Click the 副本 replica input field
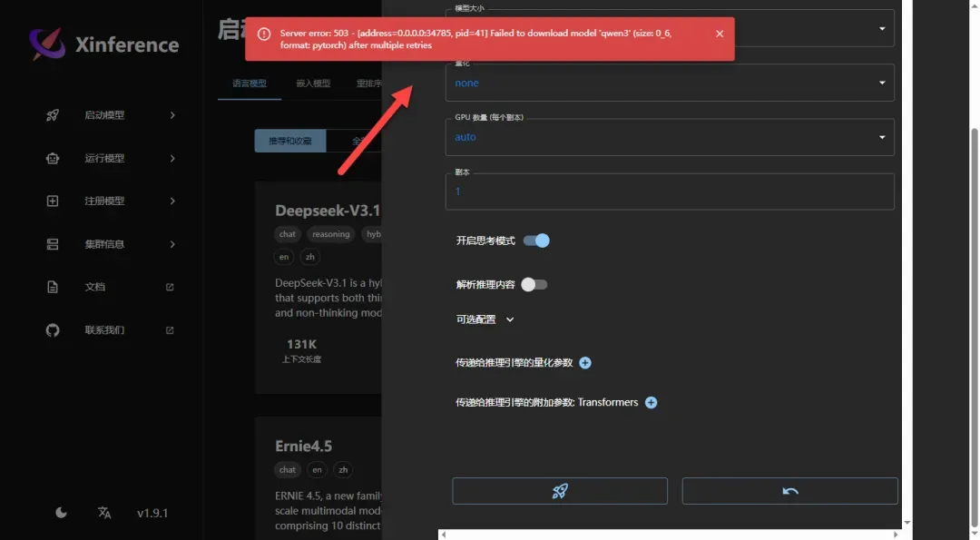 pos(669,192)
